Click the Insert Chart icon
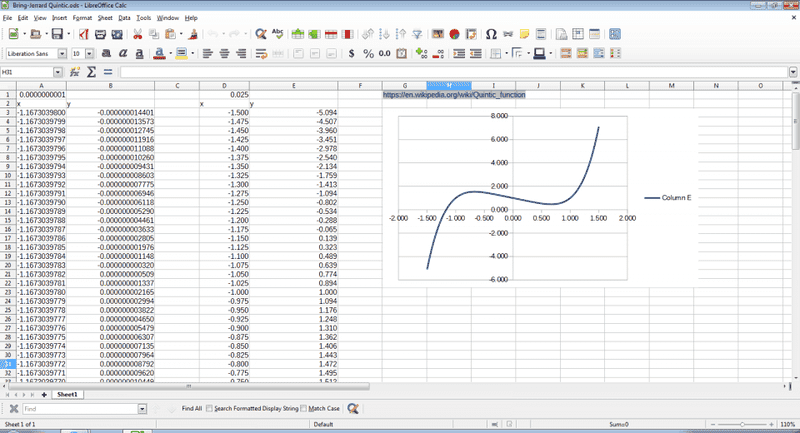Viewport: 800px width, 433px height. coord(455,34)
